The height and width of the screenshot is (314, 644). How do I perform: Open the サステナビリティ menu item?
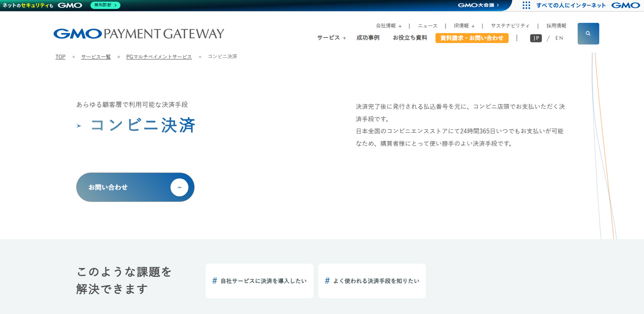pyautogui.click(x=510, y=26)
